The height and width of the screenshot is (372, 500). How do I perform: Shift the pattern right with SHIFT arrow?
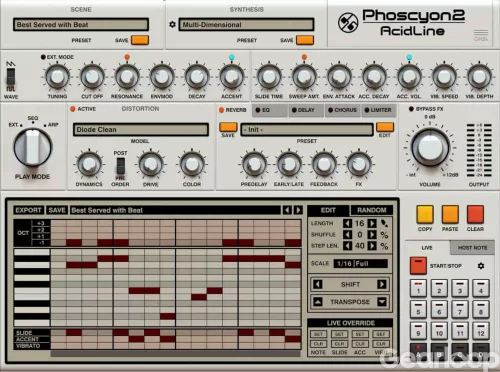382,284
